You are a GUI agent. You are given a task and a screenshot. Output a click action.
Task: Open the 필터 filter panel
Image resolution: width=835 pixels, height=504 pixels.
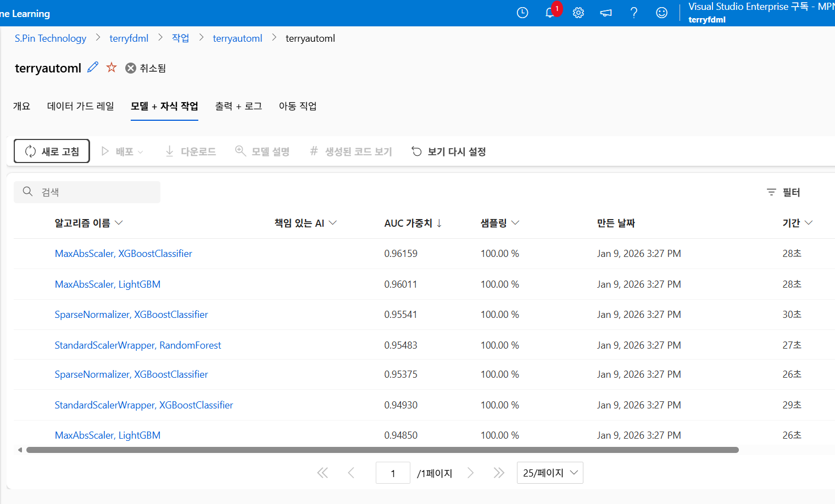(783, 192)
